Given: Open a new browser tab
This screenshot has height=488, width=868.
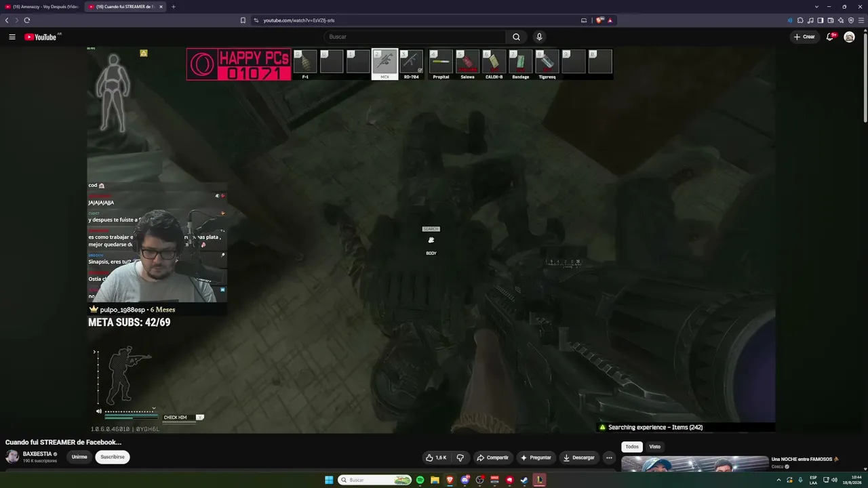Looking at the screenshot, I should 173,7.
